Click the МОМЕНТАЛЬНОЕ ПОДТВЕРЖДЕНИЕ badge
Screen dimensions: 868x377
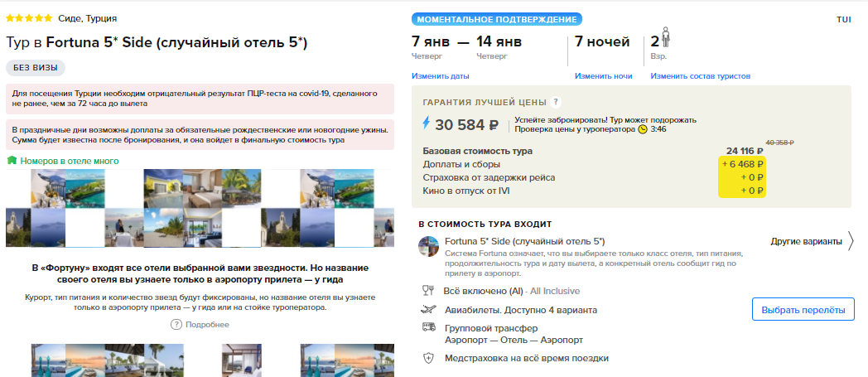(x=497, y=19)
